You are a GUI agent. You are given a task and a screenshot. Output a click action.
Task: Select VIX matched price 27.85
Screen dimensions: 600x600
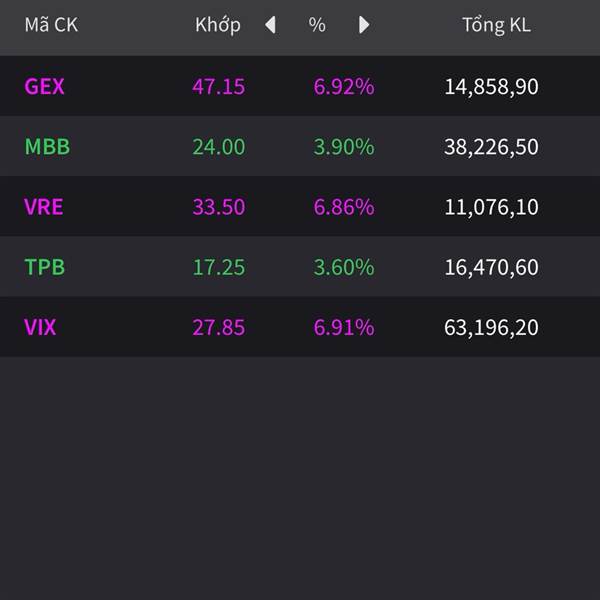pos(218,327)
